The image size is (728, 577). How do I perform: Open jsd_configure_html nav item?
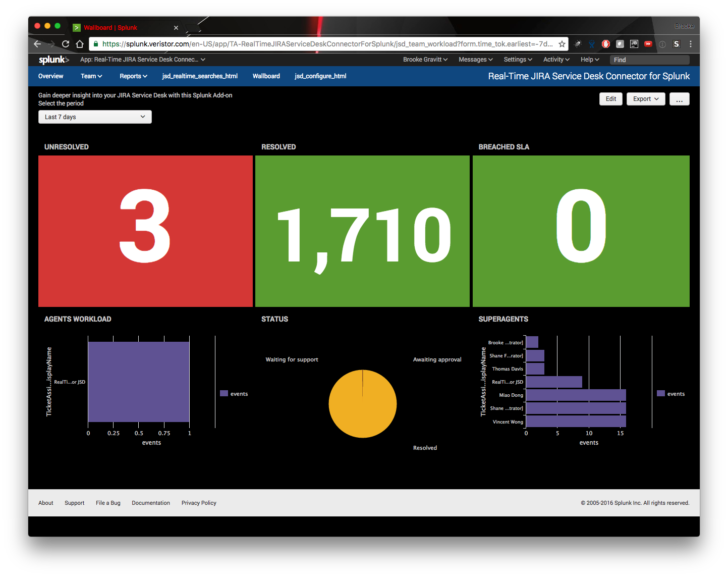point(321,76)
